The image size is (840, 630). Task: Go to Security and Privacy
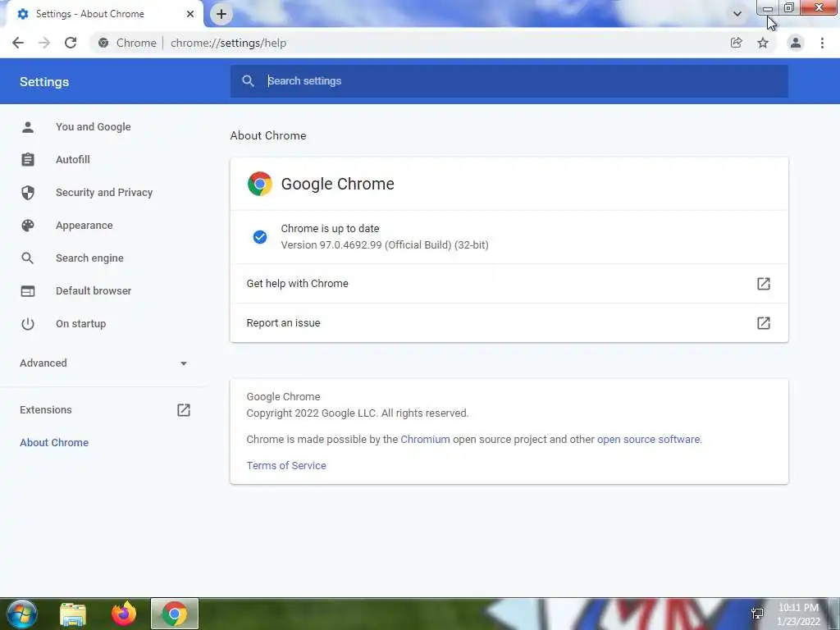pyautogui.click(x=104, y=192)
